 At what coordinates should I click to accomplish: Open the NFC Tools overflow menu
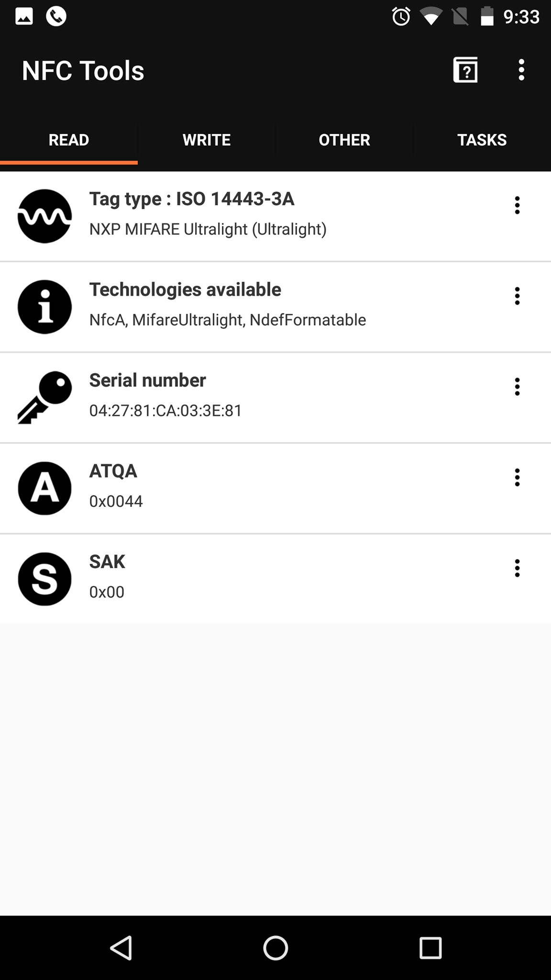click(521, 70)
